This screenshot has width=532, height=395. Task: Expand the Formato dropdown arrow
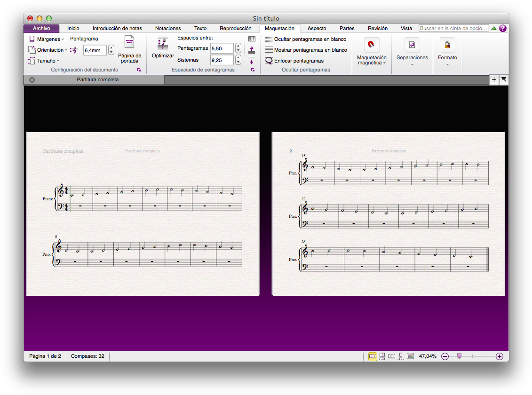(447, 64)
